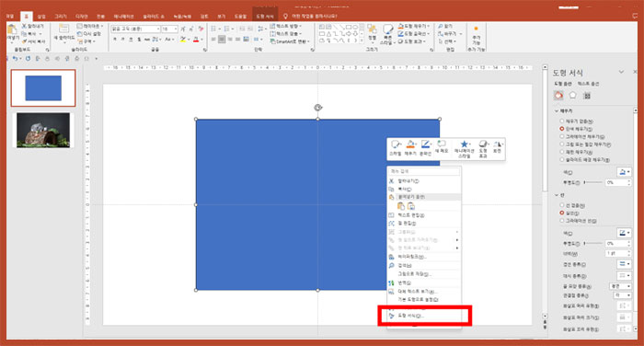Open the join type dropdown
644x346 pixels.
click(x=622, y=295)
